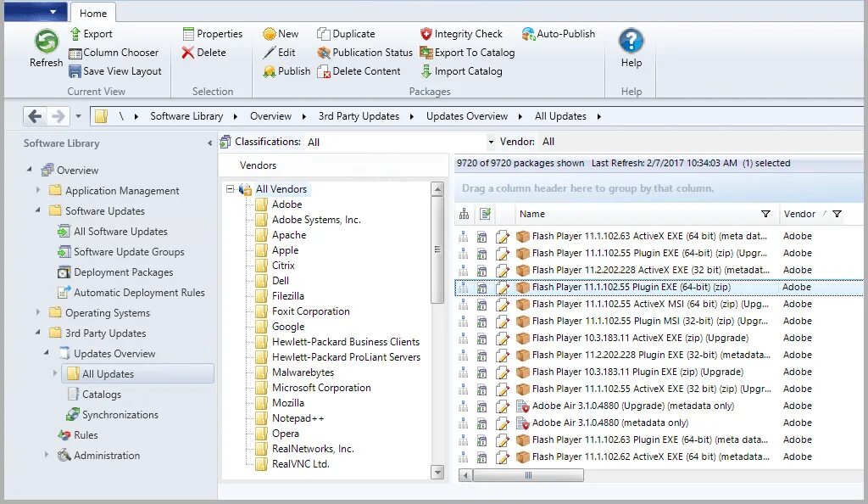Click the edit-status column header icon
Image resolution: width=868 pixels, height=504 pixels.
coord(486,214)
